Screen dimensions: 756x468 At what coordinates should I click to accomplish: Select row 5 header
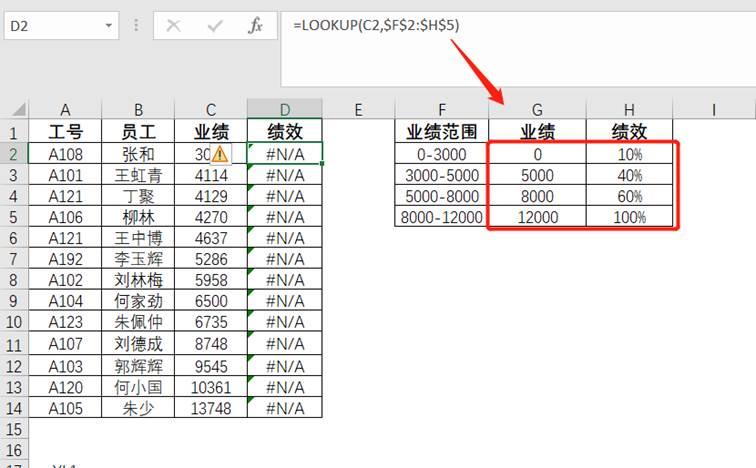(14, 217)
